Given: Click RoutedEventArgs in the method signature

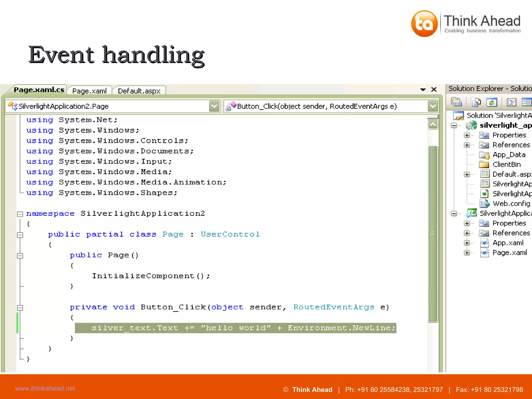Looking at the screenshot, I should 334,307.
